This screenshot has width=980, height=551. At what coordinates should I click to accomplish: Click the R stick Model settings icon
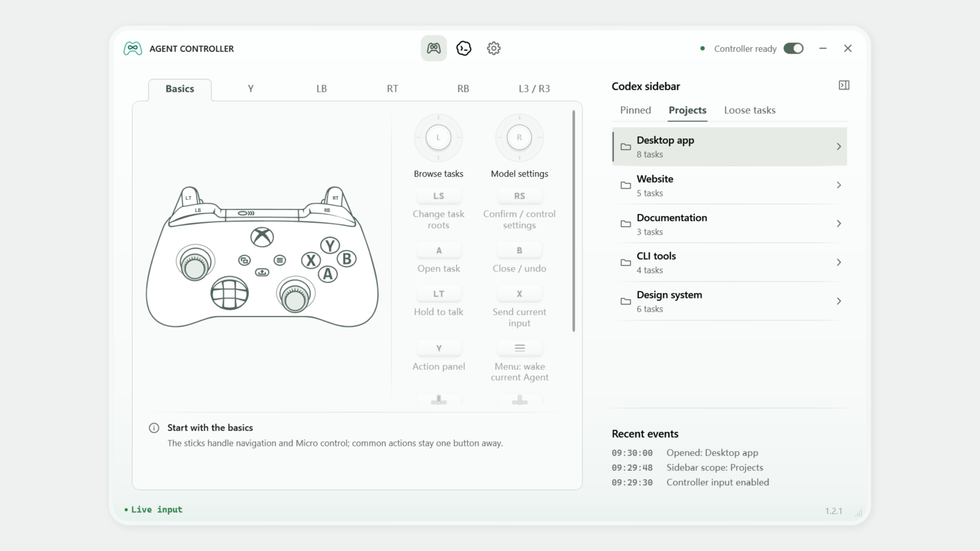pyautogui.click(x=519, y=138)
